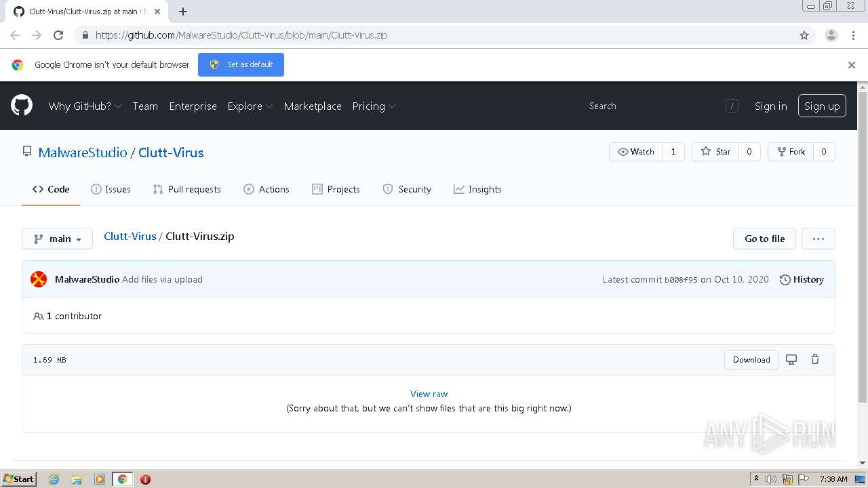Open Pull requests tab
This screenshot has width=868, height=488.
click(187, 189)
